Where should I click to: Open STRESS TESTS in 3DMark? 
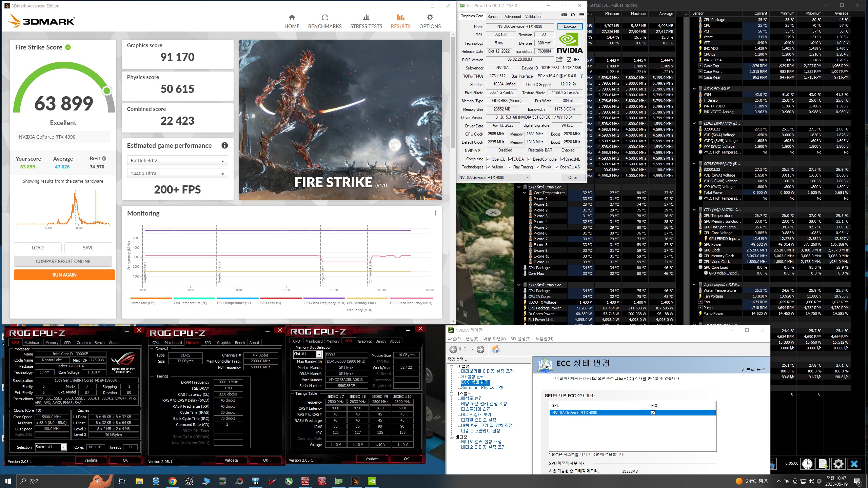366,21
